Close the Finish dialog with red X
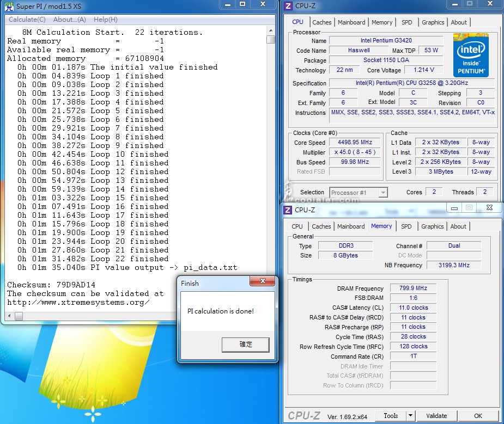Viewport: 504px width, 424px height. coord(262,281)
